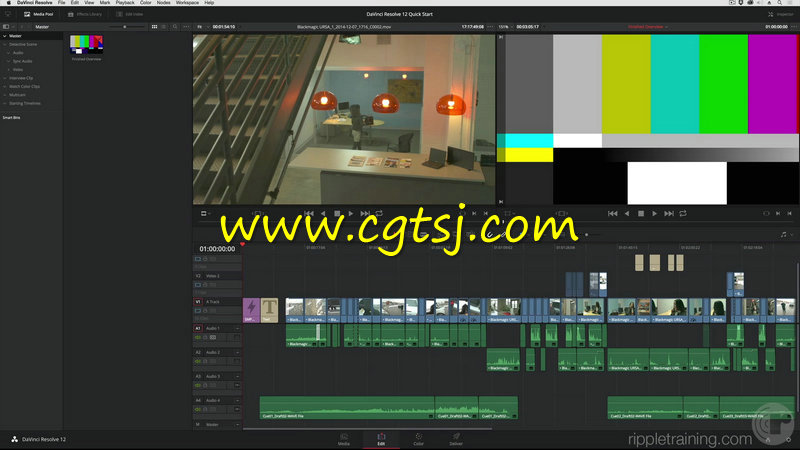Open source viewer options (three dots)
Screen dimensions: 800x450
click(490, 27)
